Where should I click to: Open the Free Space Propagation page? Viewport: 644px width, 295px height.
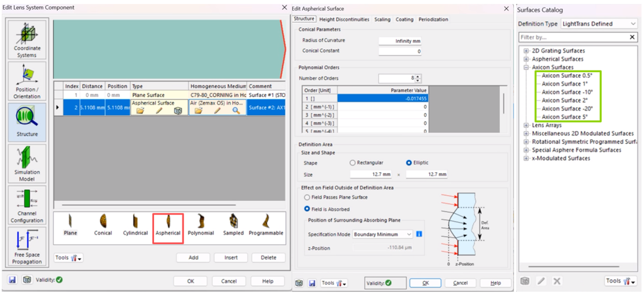click(x=27, y=246)
